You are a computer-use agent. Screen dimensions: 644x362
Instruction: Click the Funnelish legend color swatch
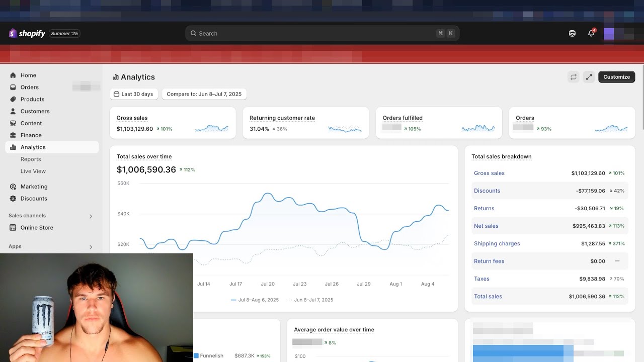pyautogui.click(x=196, y=356)
